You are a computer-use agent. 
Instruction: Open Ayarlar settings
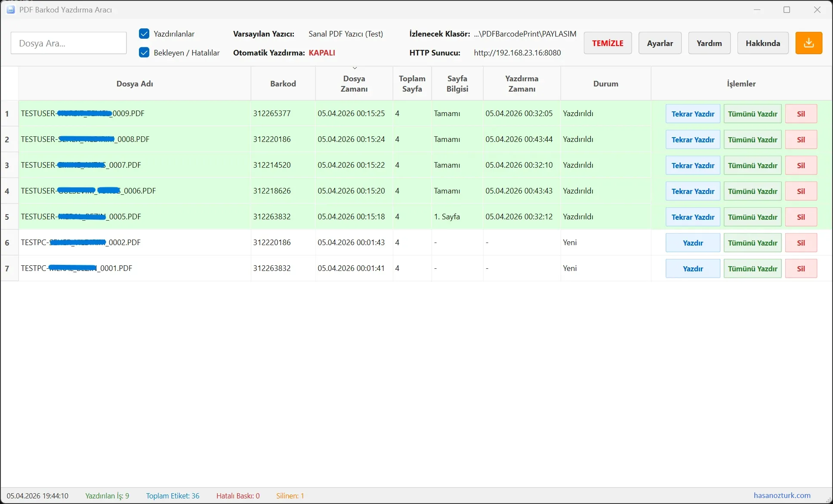(660, 43)
